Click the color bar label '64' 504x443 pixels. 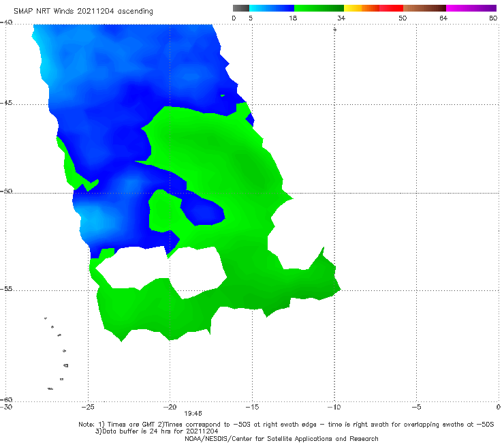[x=443, y=18]
